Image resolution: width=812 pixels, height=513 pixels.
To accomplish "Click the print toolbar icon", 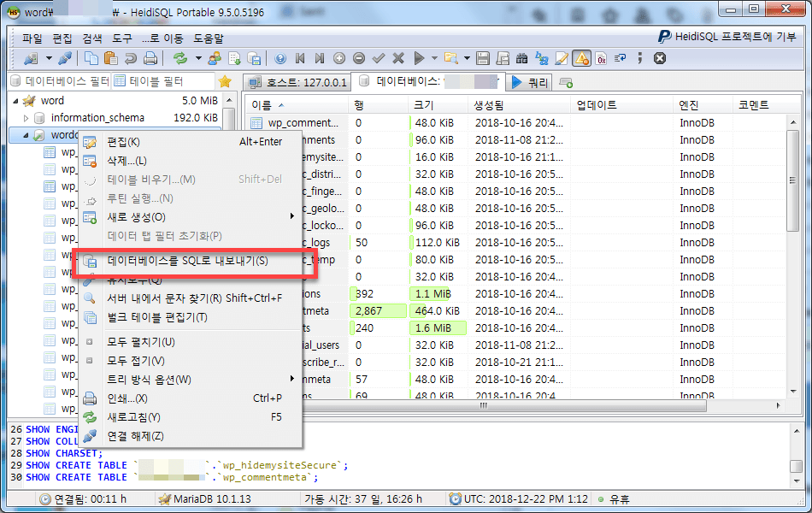I will (x=150, y=58).
